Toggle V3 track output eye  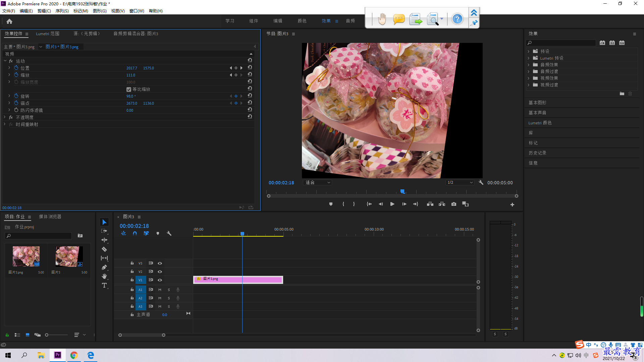pos(160,263)
